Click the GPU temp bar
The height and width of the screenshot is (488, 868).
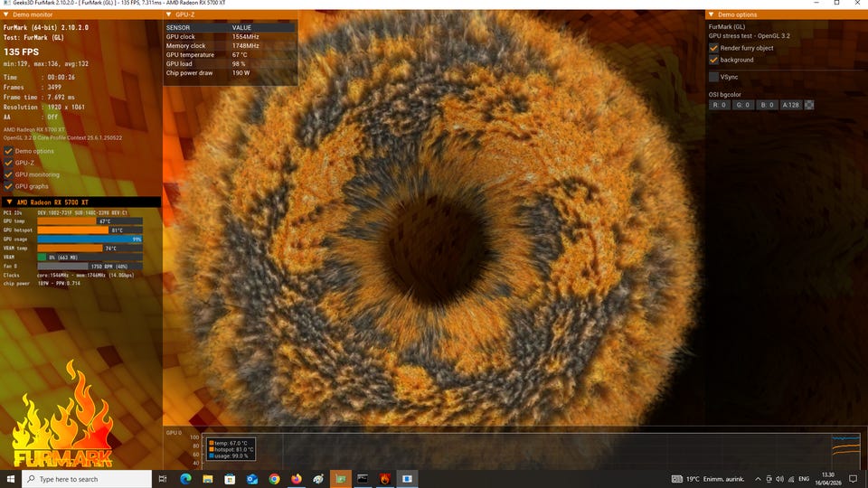[90, 221]
